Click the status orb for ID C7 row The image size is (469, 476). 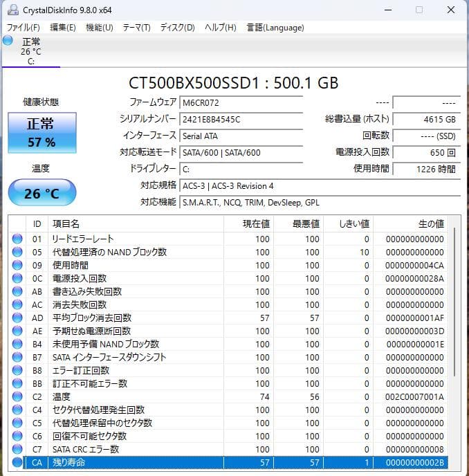pos(17,449)
